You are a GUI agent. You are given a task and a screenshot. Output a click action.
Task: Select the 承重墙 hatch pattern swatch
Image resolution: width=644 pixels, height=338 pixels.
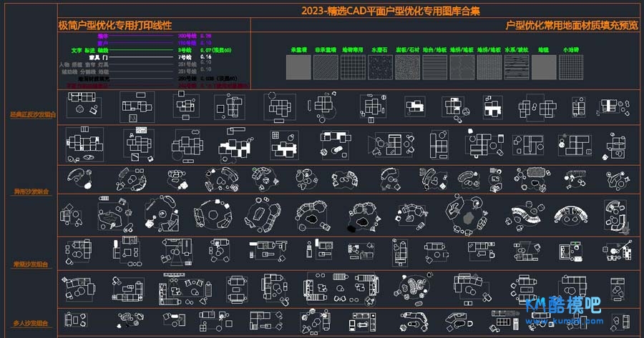pos(299,68)
